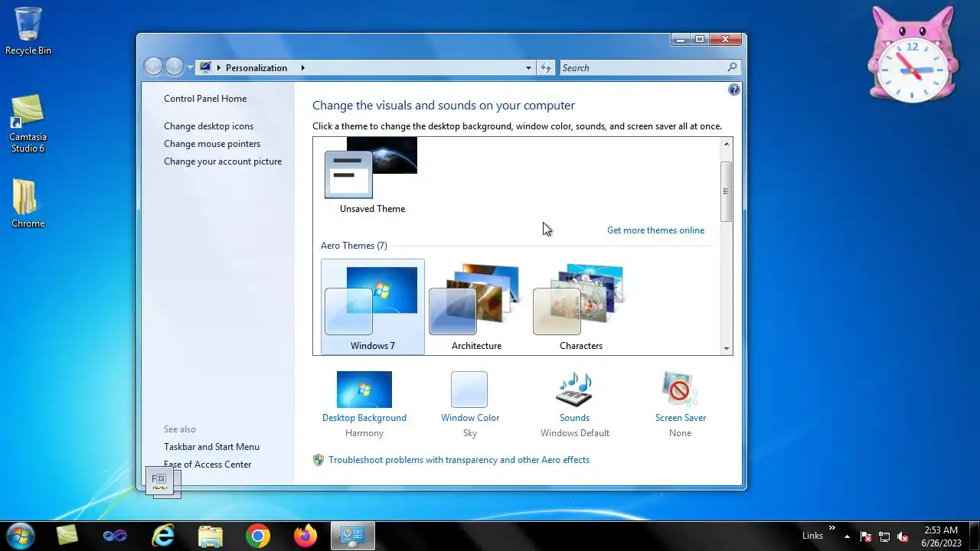Click the Desktop Background link text
The image size is (980, 551).
364,418
